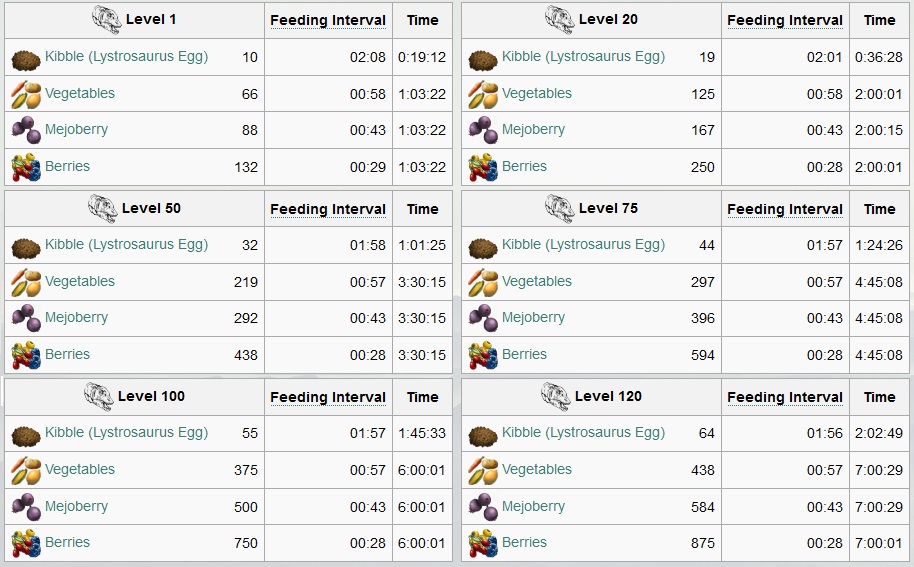Open Kibble (Lystrosaurus Egg) link under Level 50

tap(126, 244)
